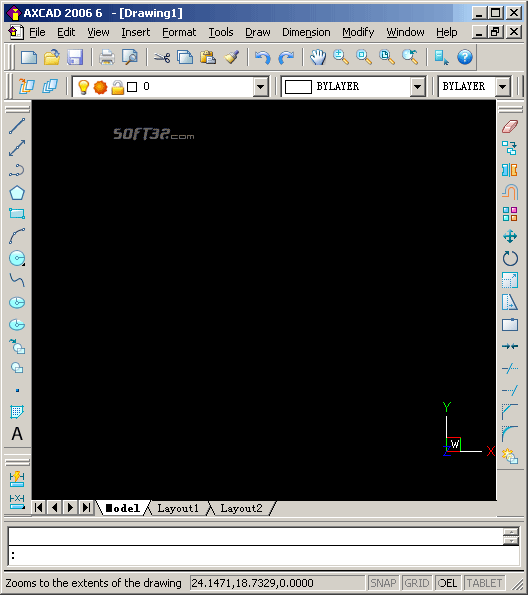Toggle GRID display in status bar
Image resolution: width=528 pixels, height=595 pixels.
coord(416,583)
